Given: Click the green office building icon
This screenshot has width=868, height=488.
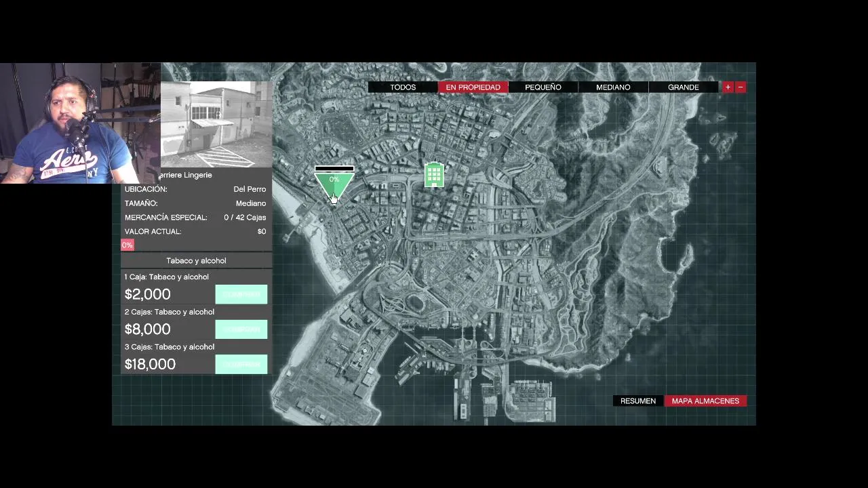Looking at the screenshot, I should coord(434,175).
